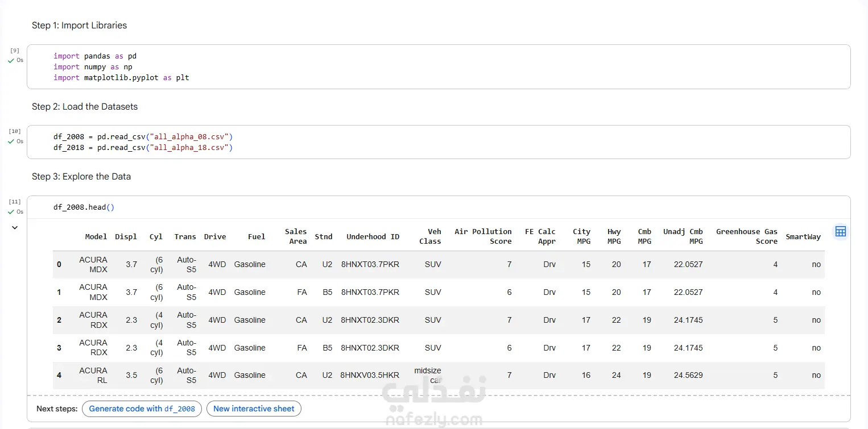Click the SmartWay column header
The height and width of the screenshot is (429, 868).
pos(803,237)
